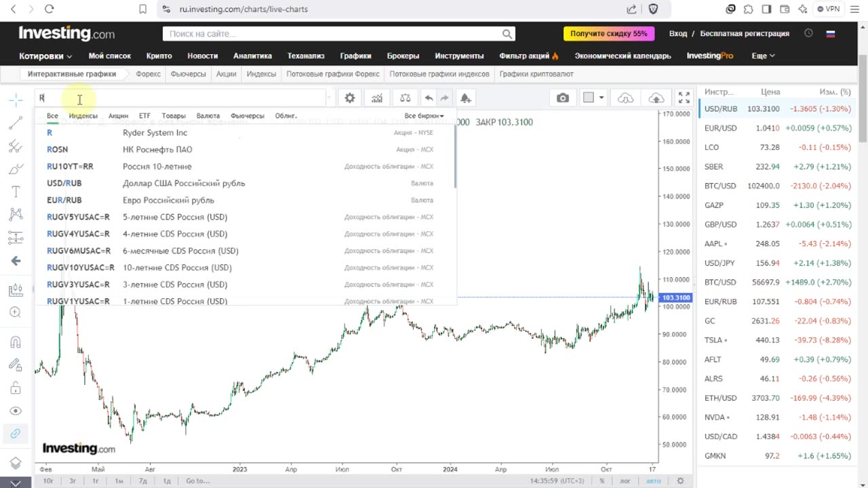
Task: Set chart range to '1м'
Action: coord(119,481)
